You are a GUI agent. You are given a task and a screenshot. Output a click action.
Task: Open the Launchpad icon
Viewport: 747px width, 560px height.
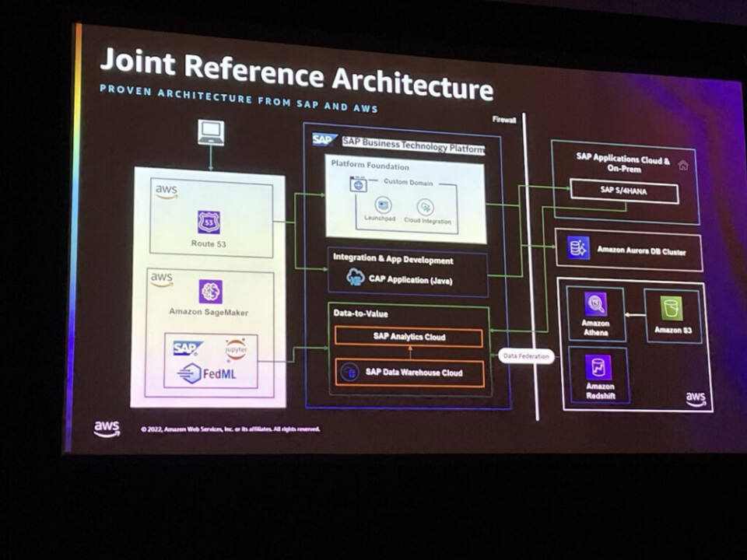(x=383, y=205)
